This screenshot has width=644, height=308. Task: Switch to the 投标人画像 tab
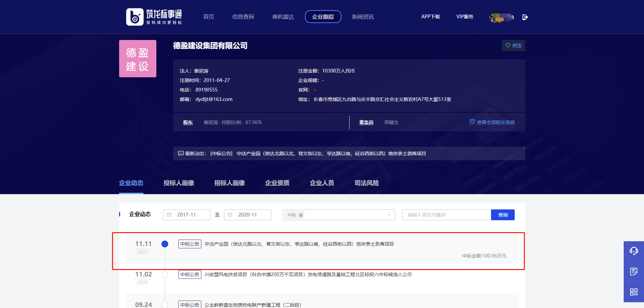[178, 183]
